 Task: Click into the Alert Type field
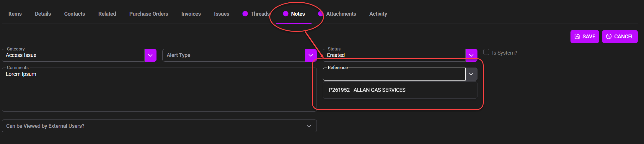[x=234, y=55]
